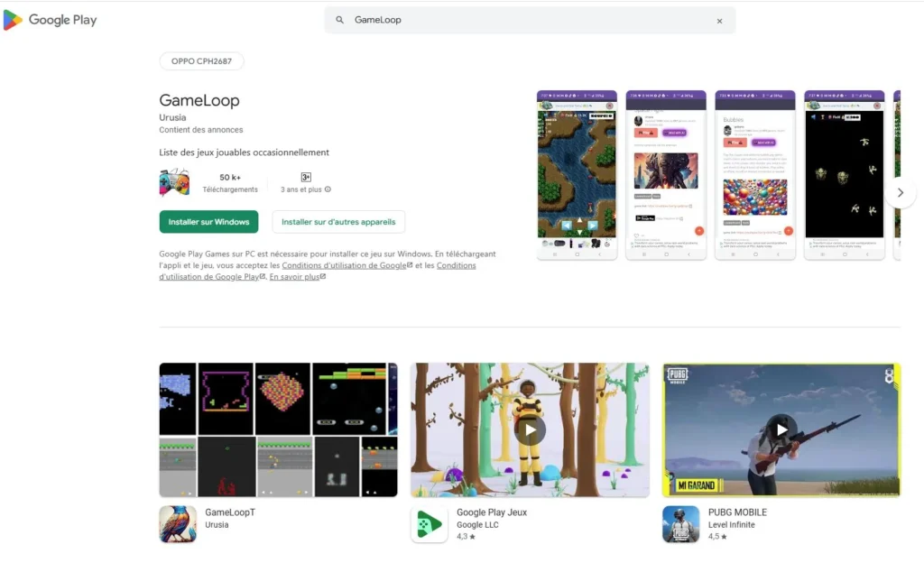This screenshot has height=563, width=924.
Task: Click the 4,5 star rating of PUBG MOBILE
Action: 717,537
